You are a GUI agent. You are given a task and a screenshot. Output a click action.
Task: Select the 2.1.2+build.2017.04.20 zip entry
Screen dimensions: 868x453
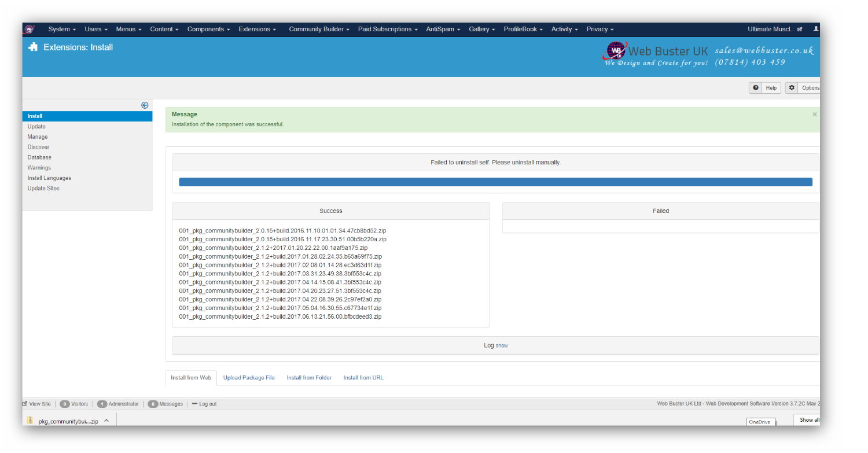[x=280, y=291]
